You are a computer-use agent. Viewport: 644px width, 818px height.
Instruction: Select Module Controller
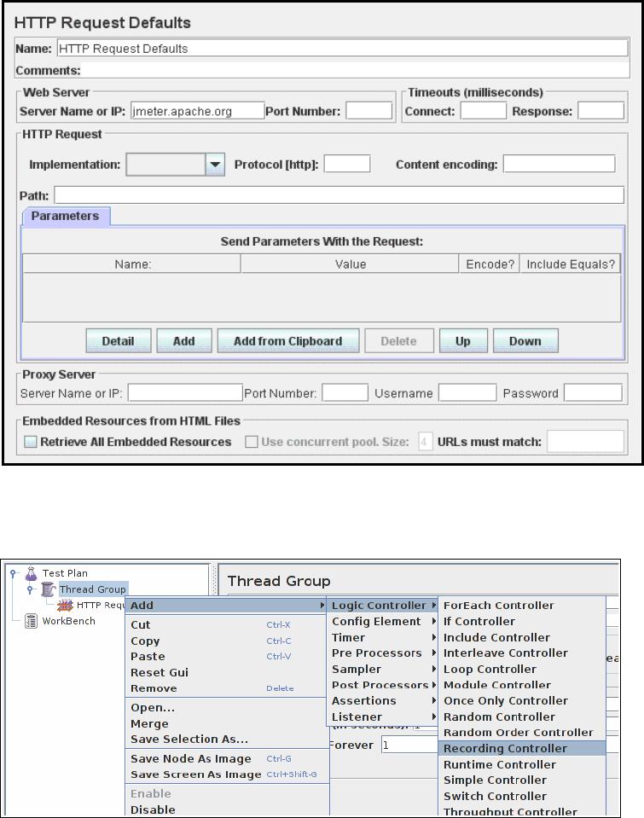pos(522,685)
